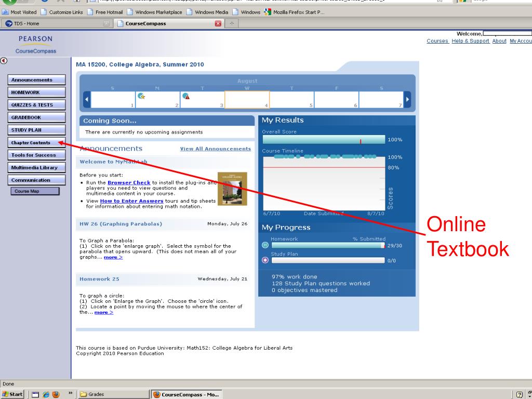Open QUIZZES & TESTS section
Viewport: 532px width, 399px height.
[36, 105]
